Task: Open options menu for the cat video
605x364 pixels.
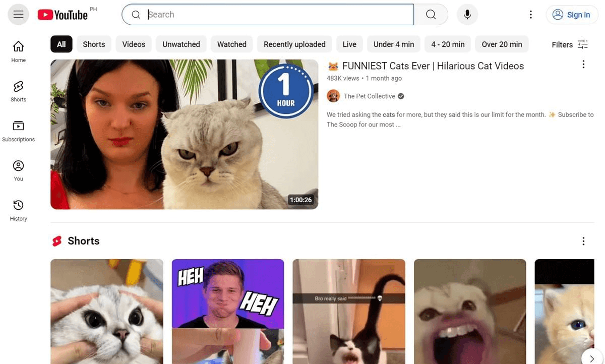Action: coord(583,64)
